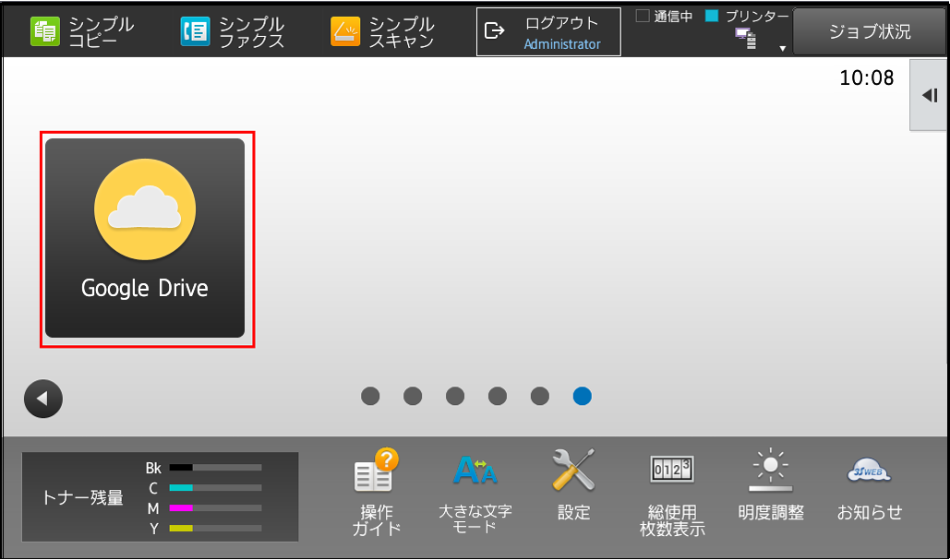Screen dimensions: 950x560
Task: Open the Google Drive app tile
Action: pyautogui.click(x=145, y=238)
